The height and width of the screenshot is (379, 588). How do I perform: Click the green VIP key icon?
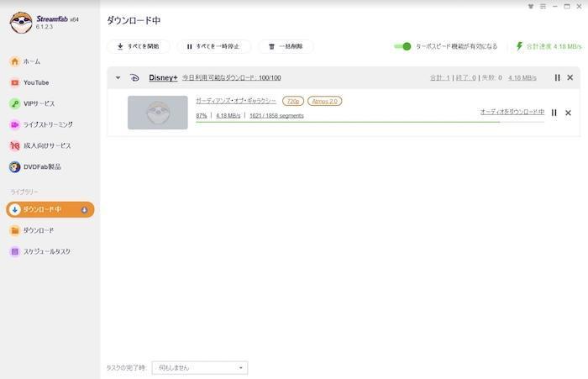[x=14, y=103]
